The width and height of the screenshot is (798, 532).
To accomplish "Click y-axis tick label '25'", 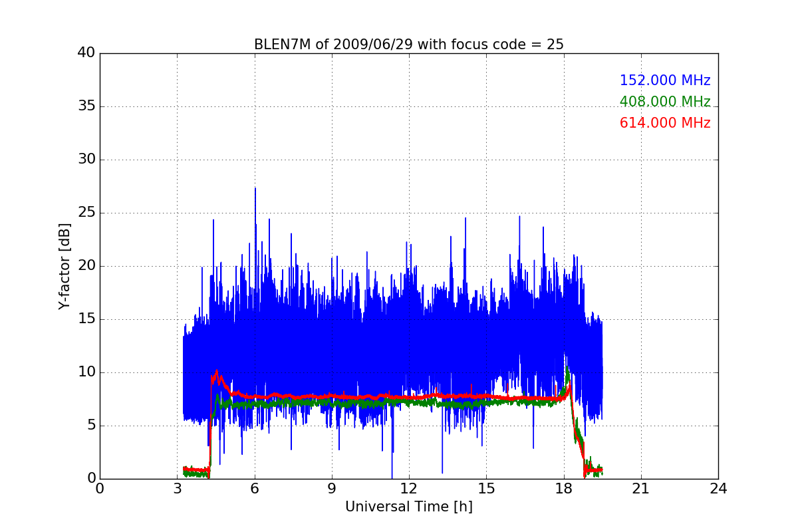I will pos(86,213).
